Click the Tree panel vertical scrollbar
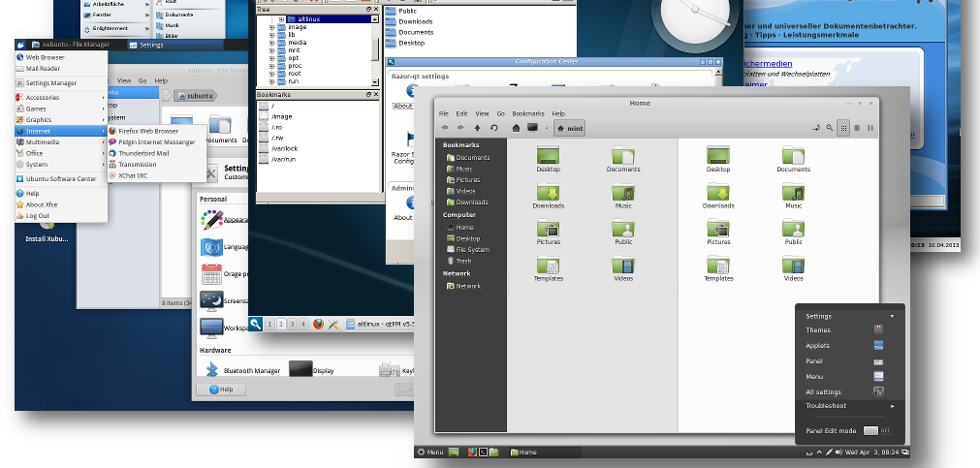 (375, 50)
